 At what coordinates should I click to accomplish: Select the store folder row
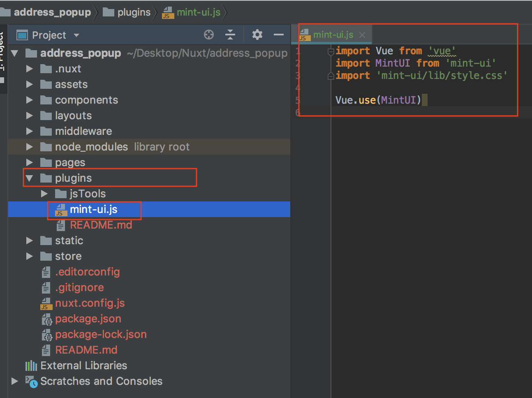149,256
